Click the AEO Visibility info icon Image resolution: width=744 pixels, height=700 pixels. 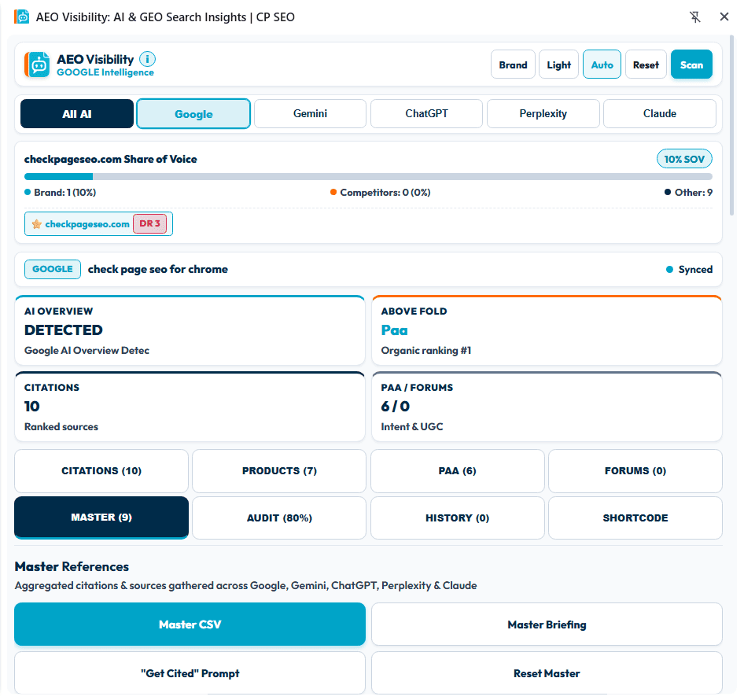(x=148, y=59)
